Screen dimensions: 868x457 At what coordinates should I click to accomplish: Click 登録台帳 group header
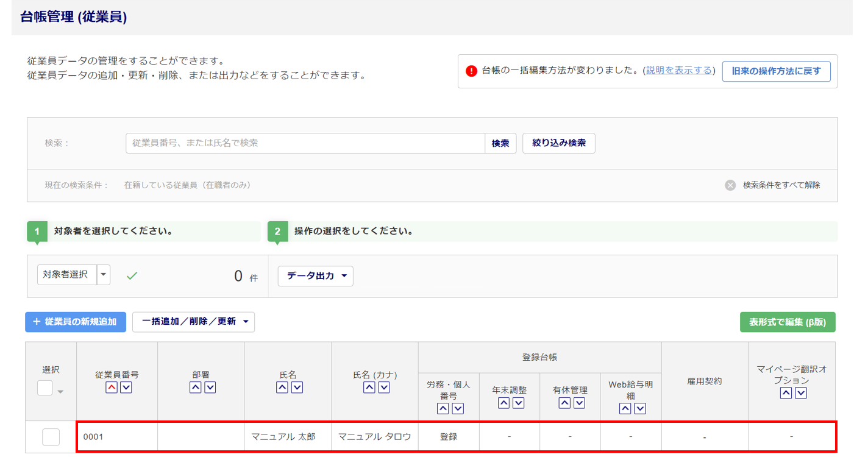pos(539,358)
